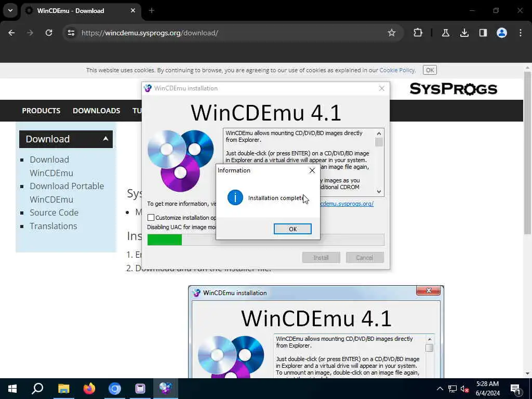Toggle the browser side panel icon
This screenshot has width=532, height=399.
click(x=483, y=33)
